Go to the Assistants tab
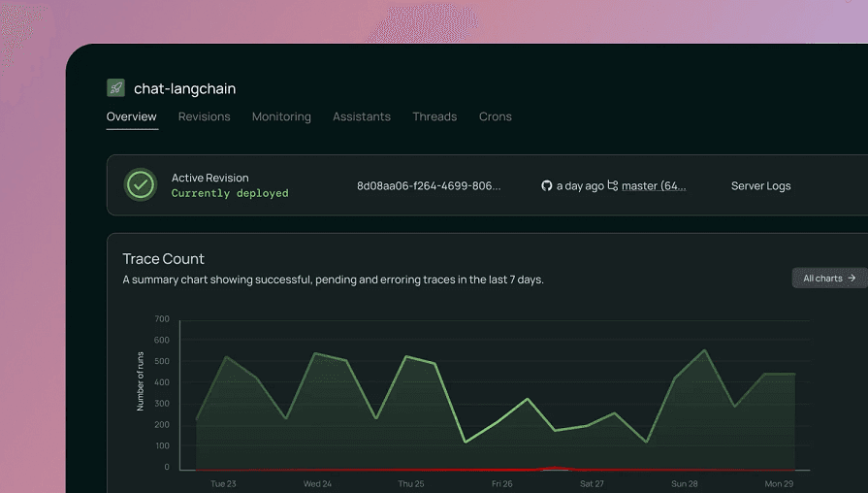This screenshot has width=868, height=493. pos(362,116)
